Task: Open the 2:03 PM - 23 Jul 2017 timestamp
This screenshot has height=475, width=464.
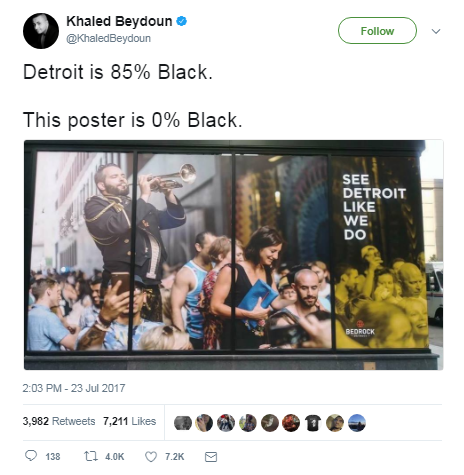Action: 74,388
